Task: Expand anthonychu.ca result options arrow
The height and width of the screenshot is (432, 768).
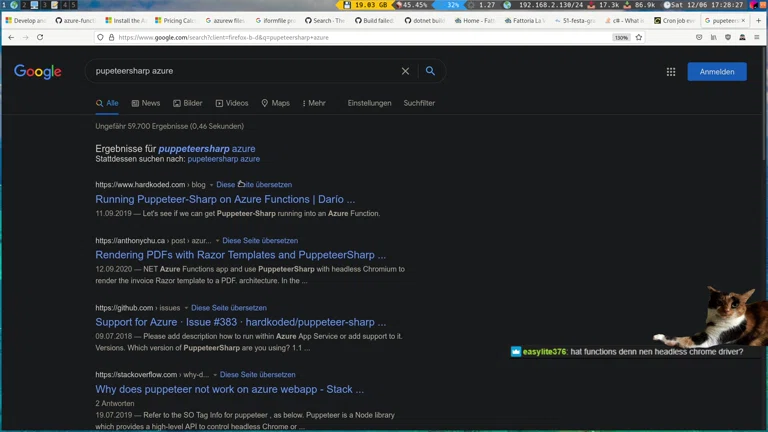Action: (x=217, y=241)
